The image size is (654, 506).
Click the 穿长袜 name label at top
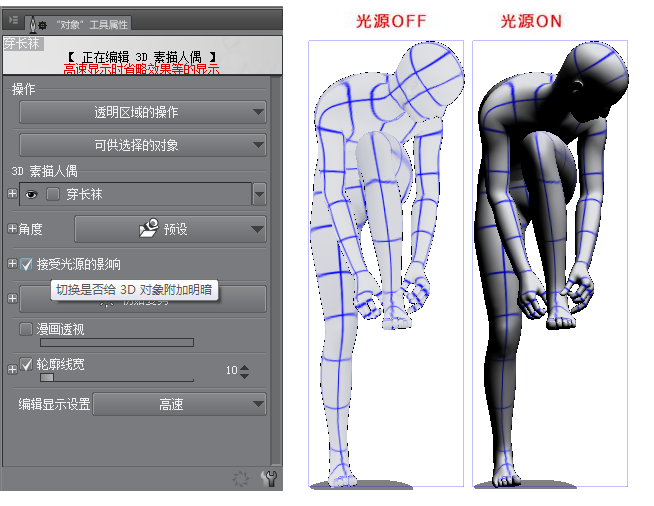pos(22,43)
